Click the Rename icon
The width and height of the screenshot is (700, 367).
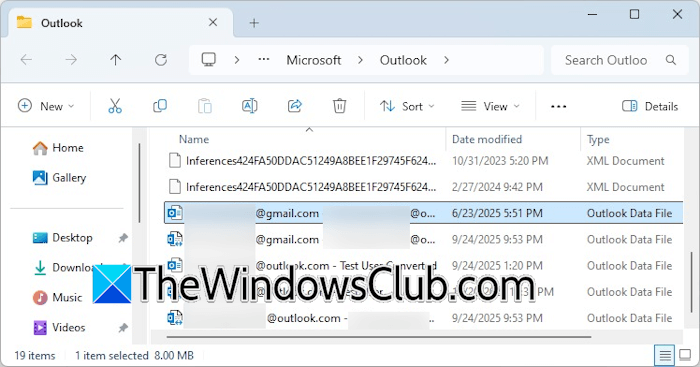(250, 106)
